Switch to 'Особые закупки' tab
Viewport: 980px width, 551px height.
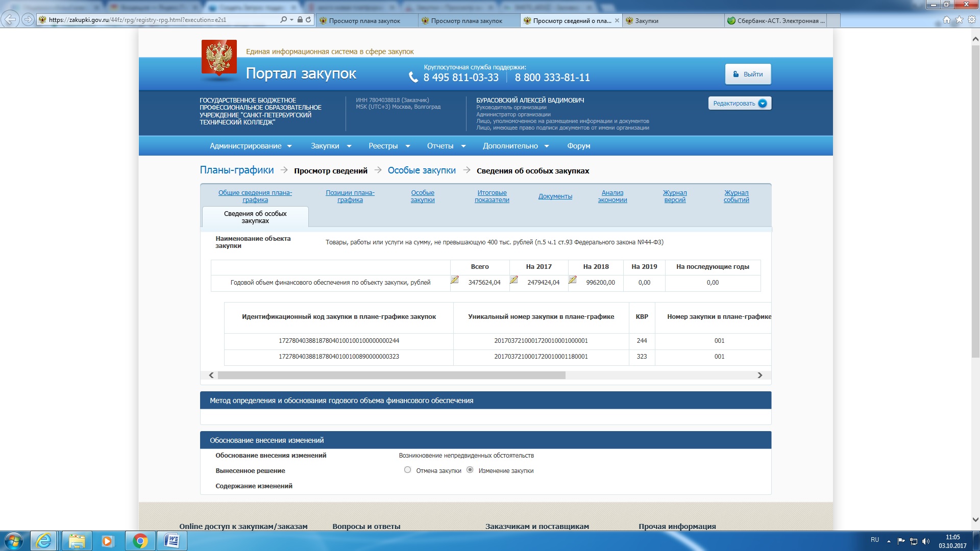pos(423,196)
